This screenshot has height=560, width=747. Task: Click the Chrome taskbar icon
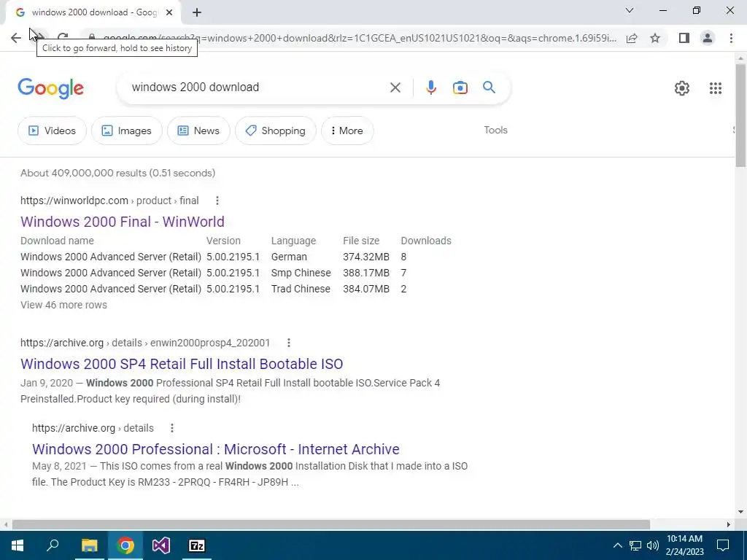tap(125, 545)
